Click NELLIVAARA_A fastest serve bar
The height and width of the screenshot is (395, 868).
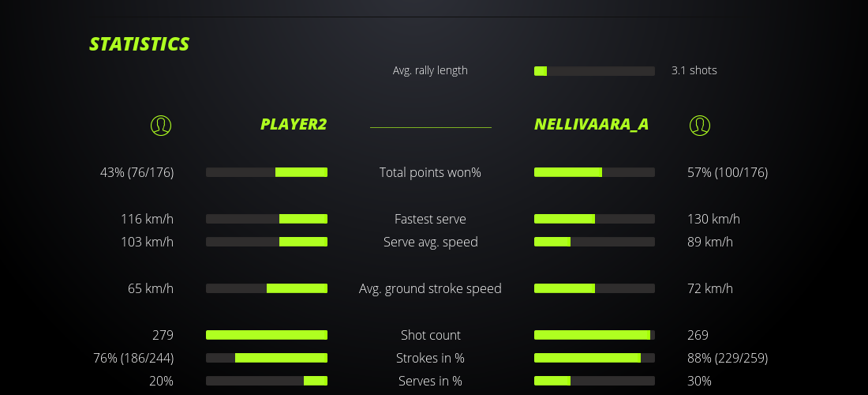click(594, 219)
